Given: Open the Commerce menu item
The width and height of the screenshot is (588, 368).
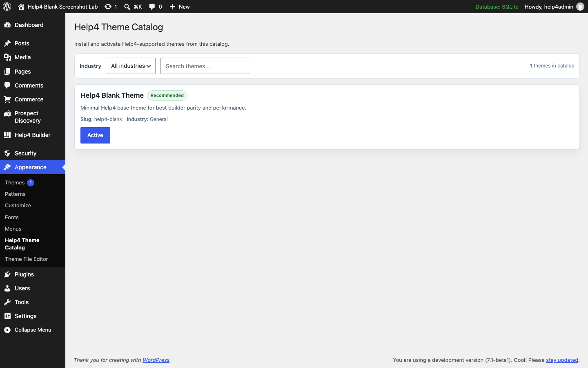Looking at the screenshot, I should pyautogui.click(x=33, y=99).
